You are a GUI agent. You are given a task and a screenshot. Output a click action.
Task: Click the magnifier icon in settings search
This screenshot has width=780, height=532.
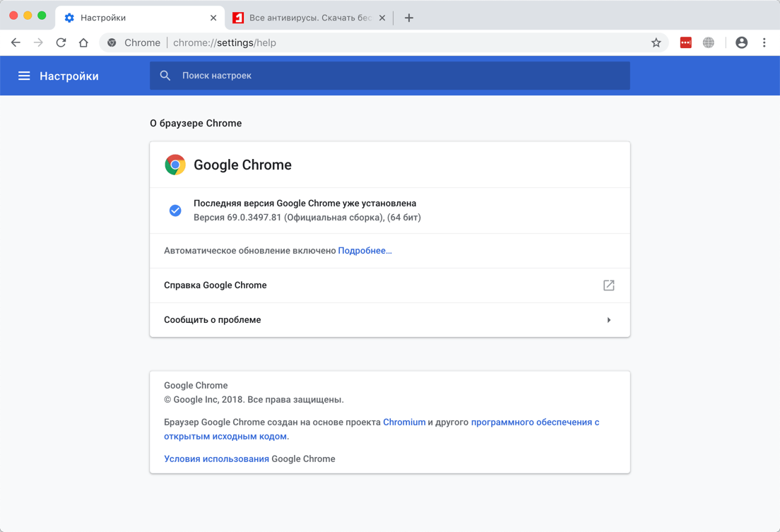tap(165, 76)
